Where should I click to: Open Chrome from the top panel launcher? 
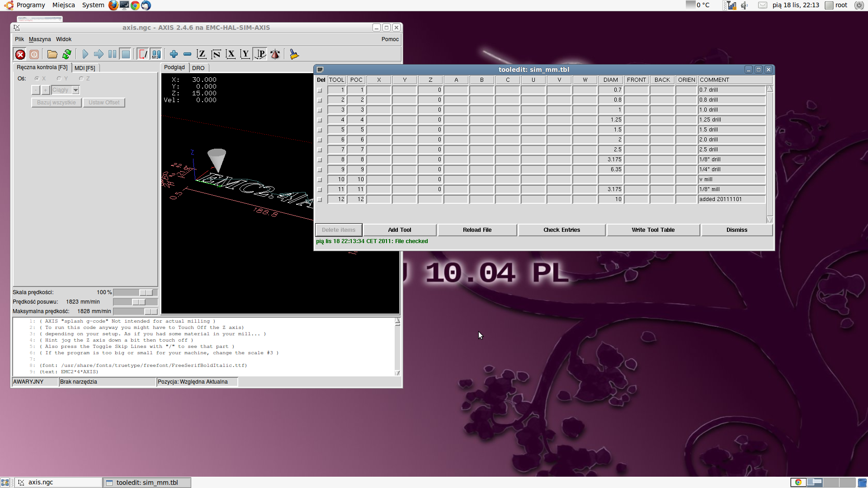coord(135,5)
